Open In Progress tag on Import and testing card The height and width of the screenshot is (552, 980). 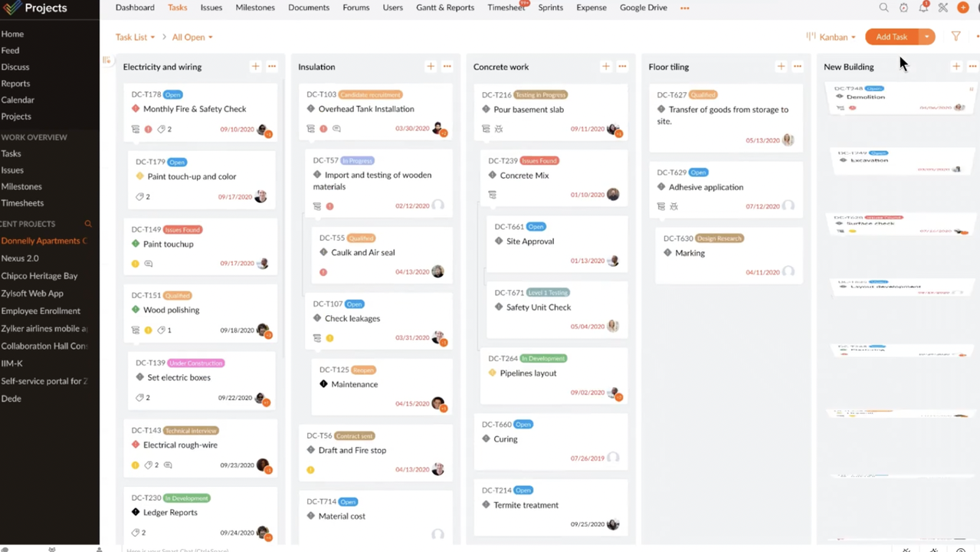[357, 161]
